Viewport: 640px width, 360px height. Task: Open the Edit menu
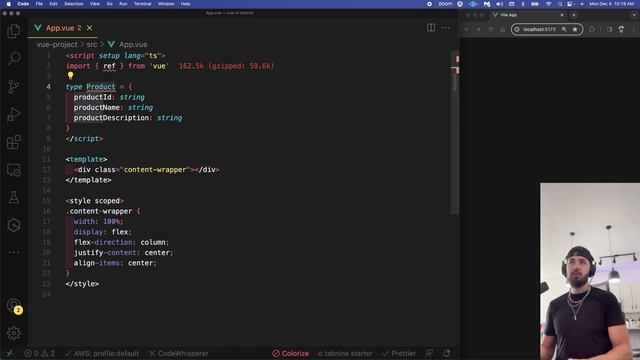53,4
